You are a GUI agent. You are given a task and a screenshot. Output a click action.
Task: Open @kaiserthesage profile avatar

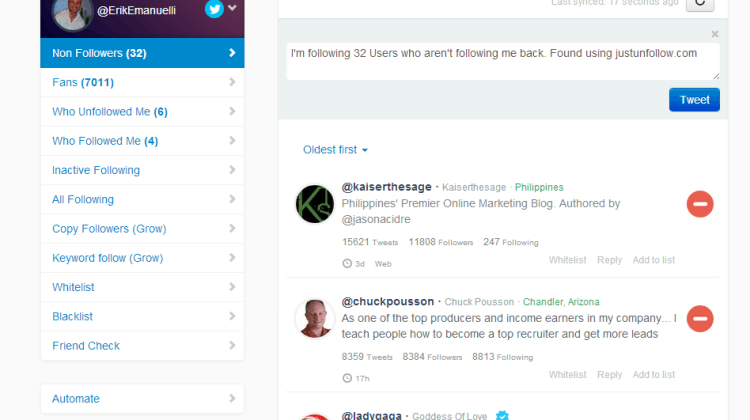[315, 204]
